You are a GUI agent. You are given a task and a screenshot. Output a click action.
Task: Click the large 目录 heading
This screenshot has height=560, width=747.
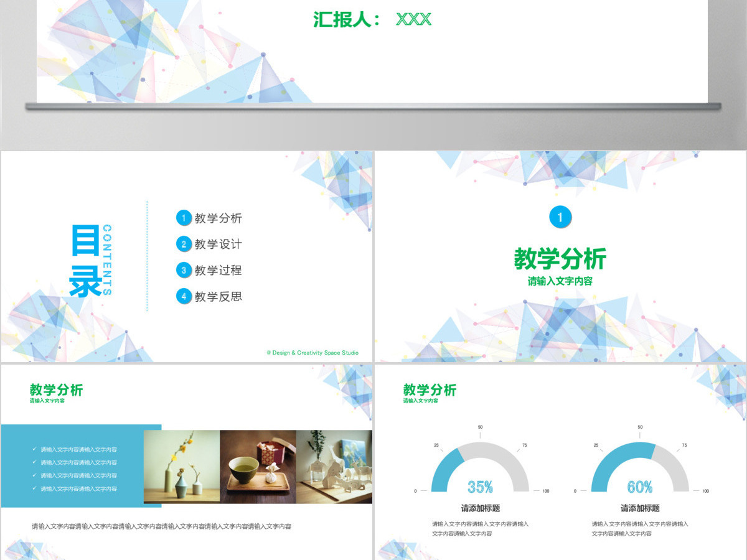click(86, 260)
